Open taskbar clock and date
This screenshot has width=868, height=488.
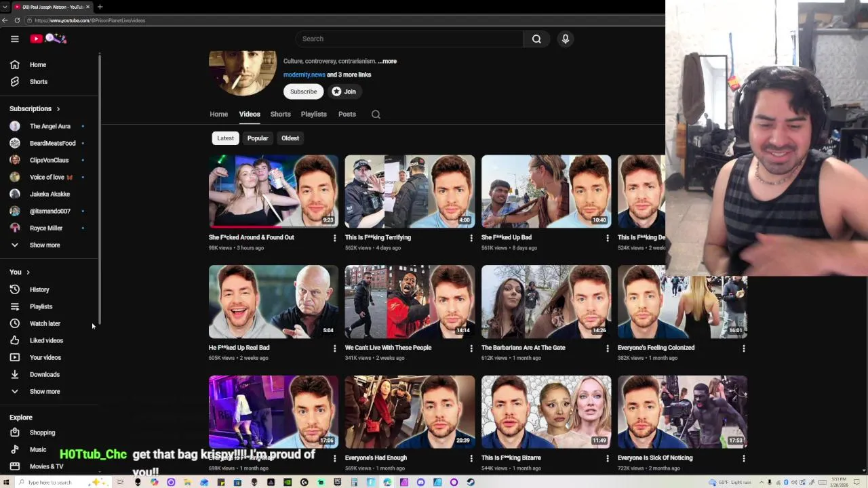(841, 482)
